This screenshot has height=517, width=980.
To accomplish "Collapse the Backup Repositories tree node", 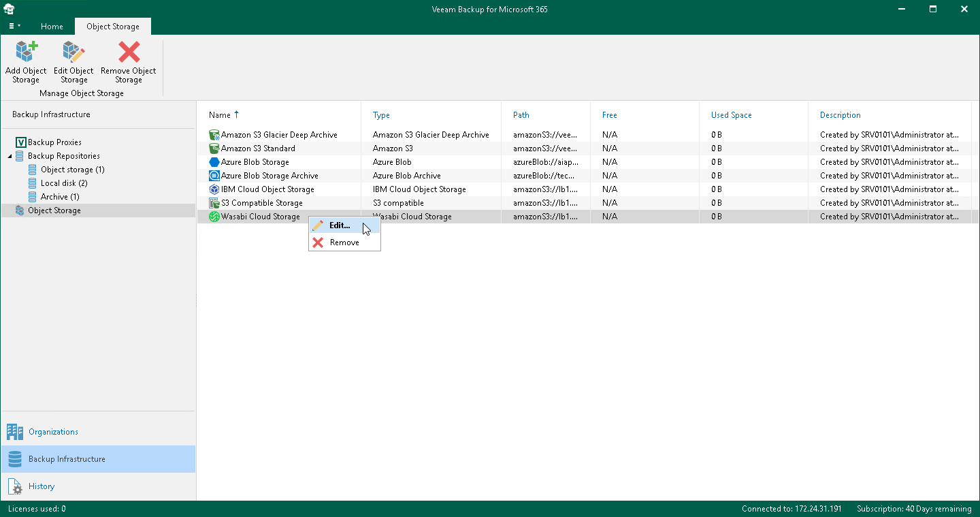I will [10, 156].
